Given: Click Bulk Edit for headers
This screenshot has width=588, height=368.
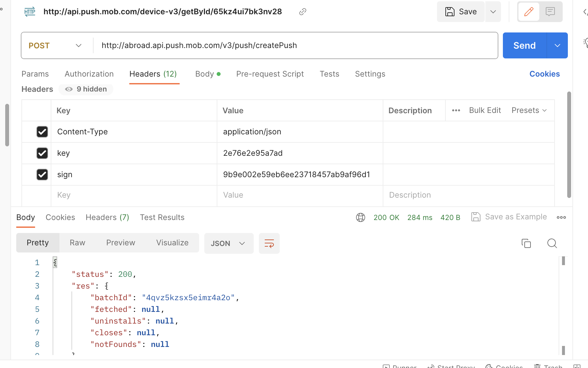Looking at the screenshot, I should [485, 110].
